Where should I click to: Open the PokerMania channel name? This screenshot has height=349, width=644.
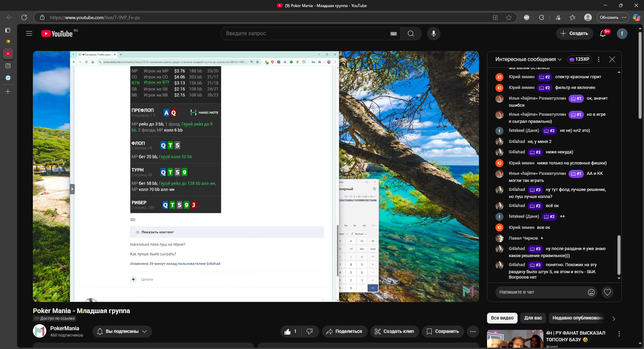point(65,329)
